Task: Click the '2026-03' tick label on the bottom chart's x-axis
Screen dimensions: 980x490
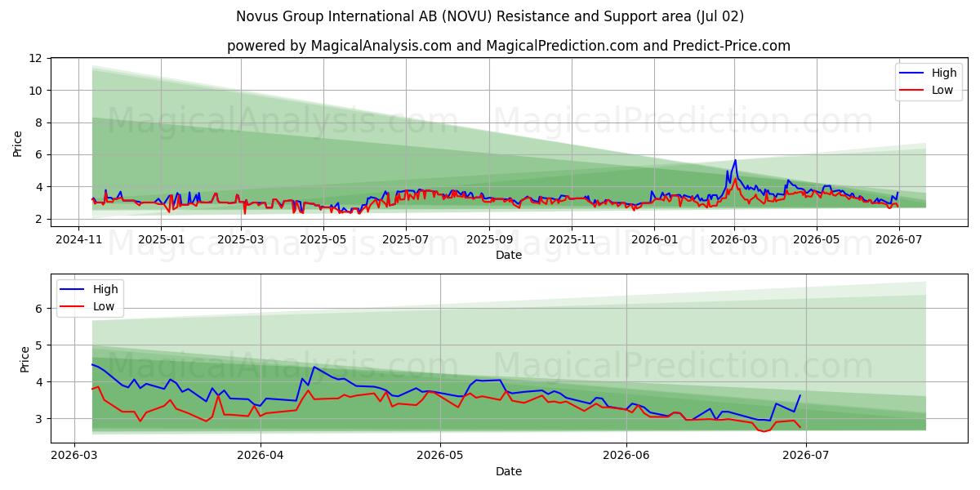Action: click(74, 455)
